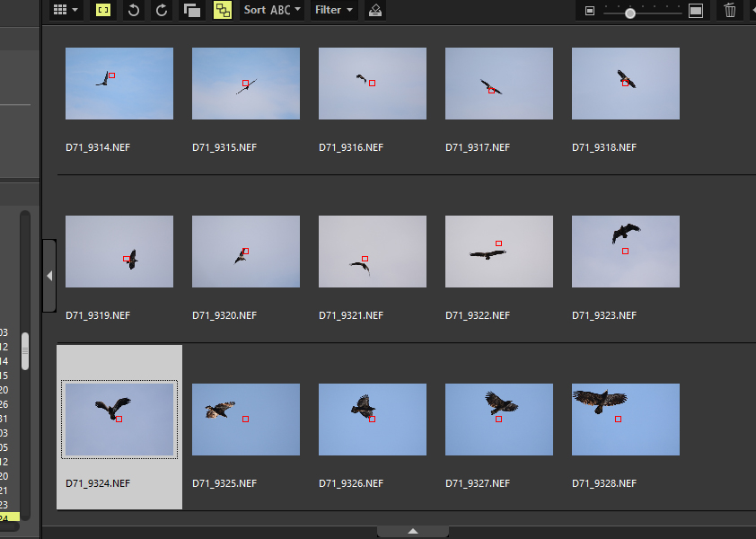Toggle the focus point display button
The image size is (756, 539).
[103, 10]
